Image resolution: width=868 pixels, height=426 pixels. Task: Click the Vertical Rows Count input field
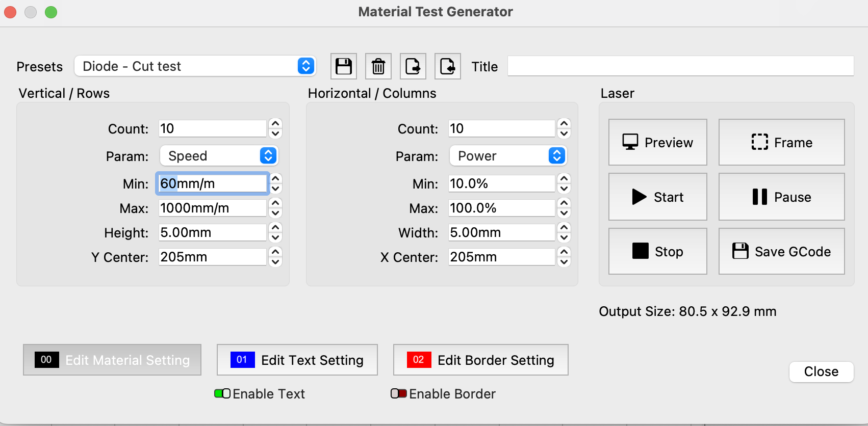click(x=213, y=128)
